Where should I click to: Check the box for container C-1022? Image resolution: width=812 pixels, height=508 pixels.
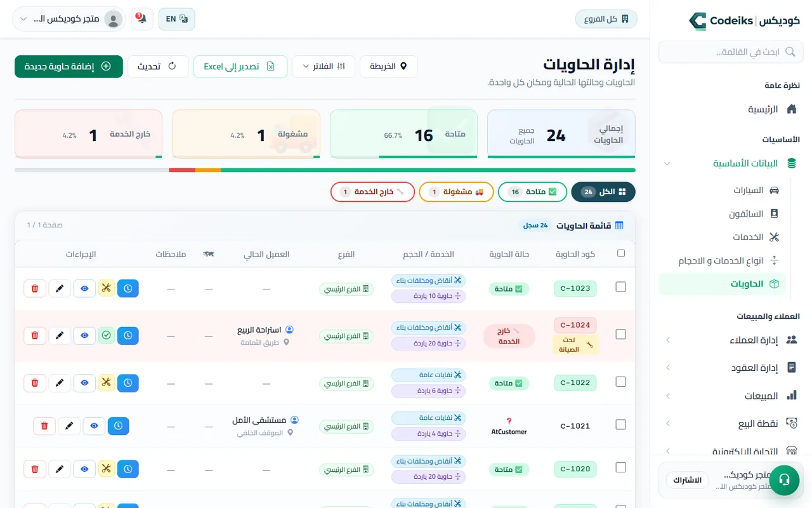click(621, 382)
